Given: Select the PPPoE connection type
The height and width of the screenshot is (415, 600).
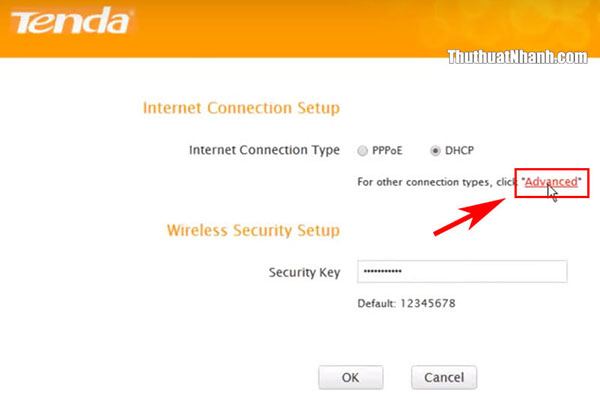Looking at the screenshot, I should tap(362, 151).
